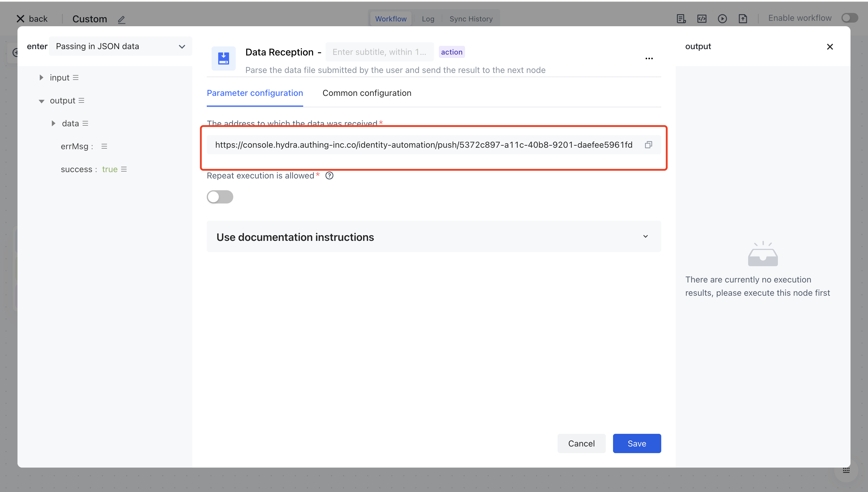868x492 pixels.
Task: Switch to the Common configuration tab
Action: pyautogui.click(x=367, y=93)
